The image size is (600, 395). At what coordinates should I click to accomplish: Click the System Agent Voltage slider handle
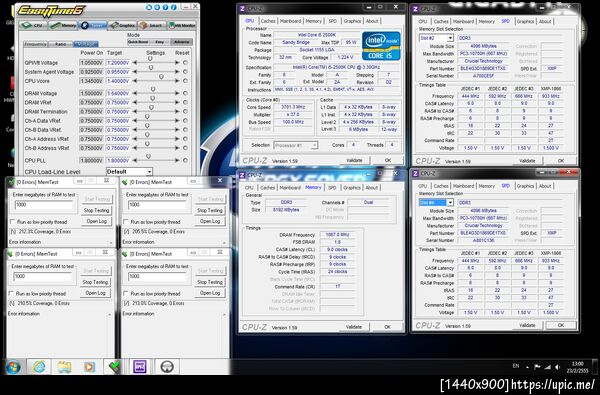click(x=151, y=67)
